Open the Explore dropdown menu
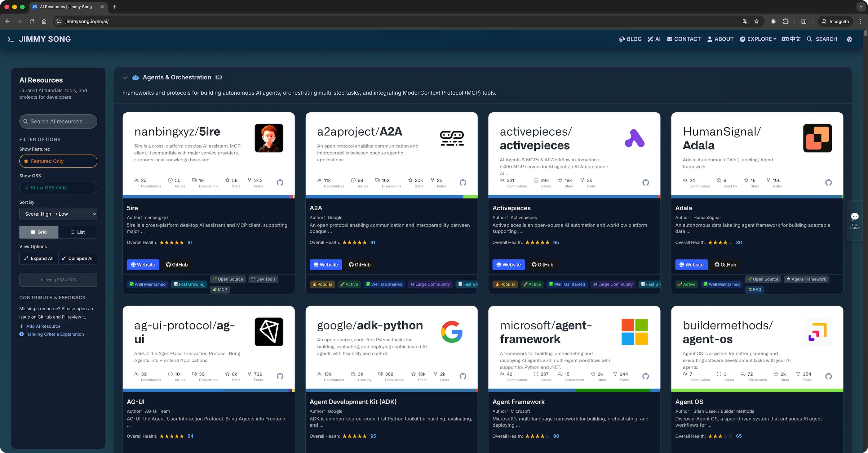Image resolution: width=868 pixels, height=453 pixels. [x=758, y=39]
